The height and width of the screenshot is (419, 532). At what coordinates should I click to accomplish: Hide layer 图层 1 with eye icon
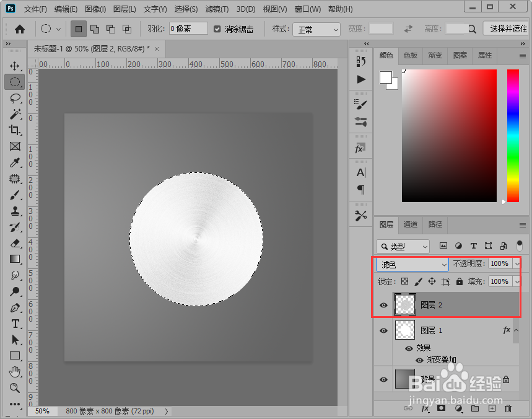[383, 330]
